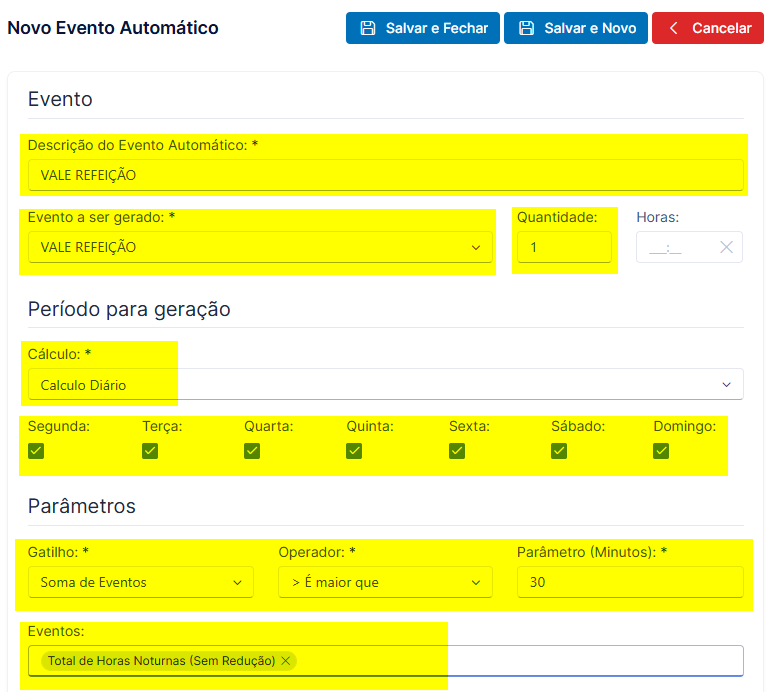The width and height of the screenshot is (773, 692).
Task: Uncheck the Sexta checkbox
Action: tap(457, 450)
